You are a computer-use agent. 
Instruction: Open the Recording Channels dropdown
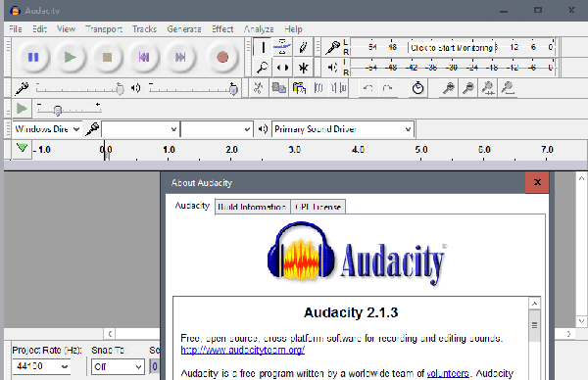(x=217, y=129)
